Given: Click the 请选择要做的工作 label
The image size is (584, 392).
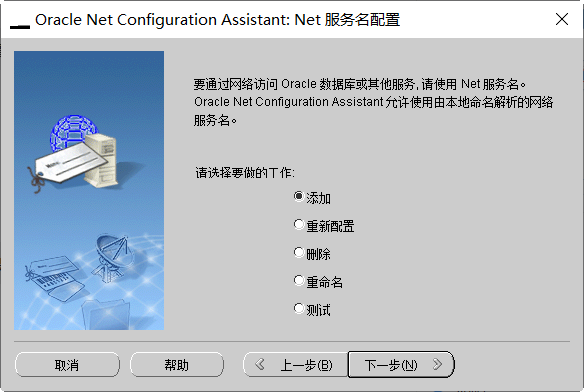Looking at the screenshot, I should [245, 173].
